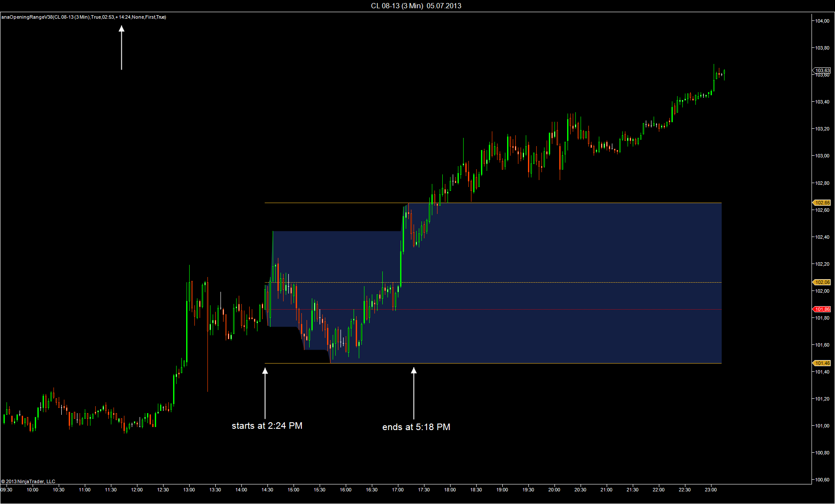The height and width of the screenshot is (504, 835).
Task: Click the orange opening range high line
Action: (x=565, y=203)
